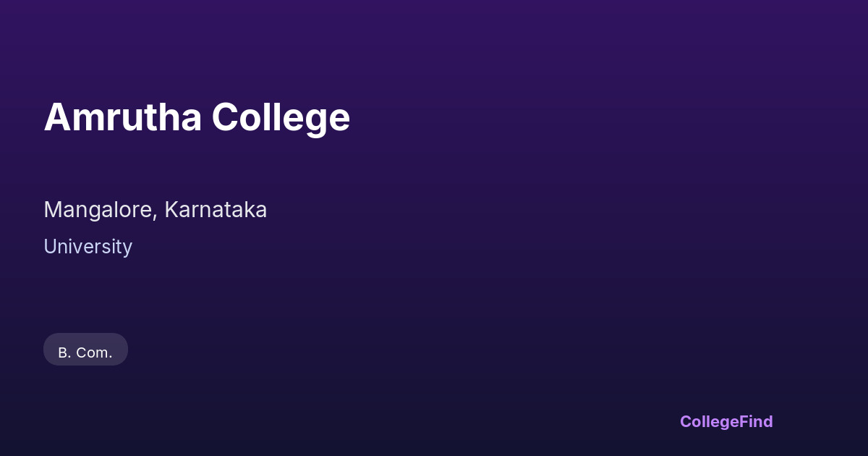The height and width of the screenshot is (456, 868).
Task: Click the final "e" of the Amrutha College heading
Action: point(341,119)
